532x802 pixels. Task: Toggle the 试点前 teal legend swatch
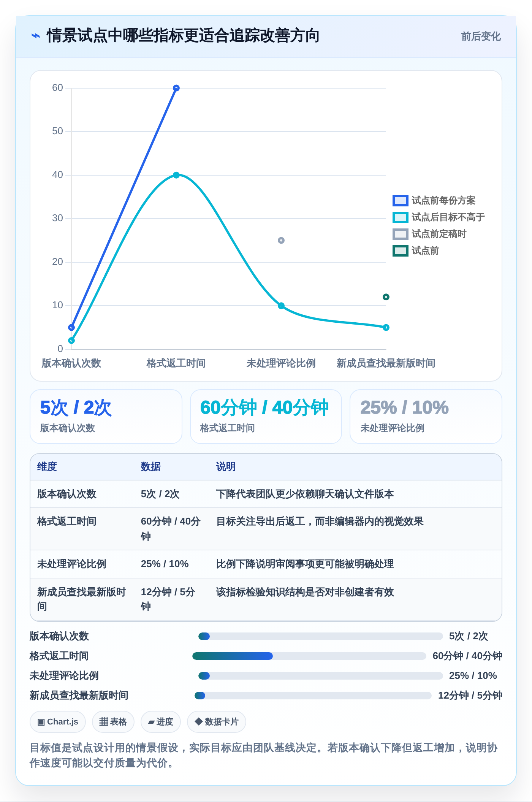point(400,250)
